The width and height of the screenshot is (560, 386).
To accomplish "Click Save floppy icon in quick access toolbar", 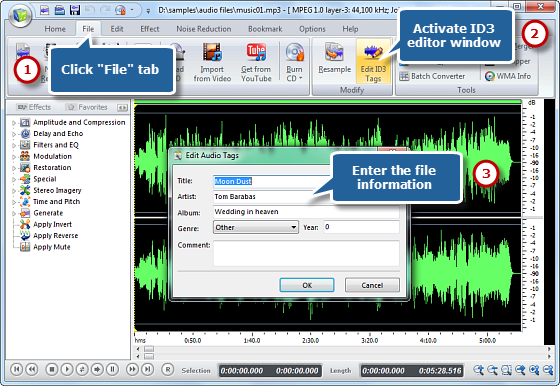I will coord(75,10).
